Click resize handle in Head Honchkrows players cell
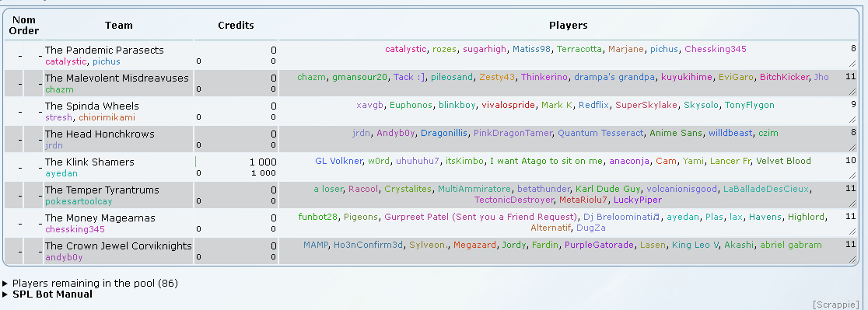Image resolution: width=868 pixels, height=310 pixels. click(852, 148)
